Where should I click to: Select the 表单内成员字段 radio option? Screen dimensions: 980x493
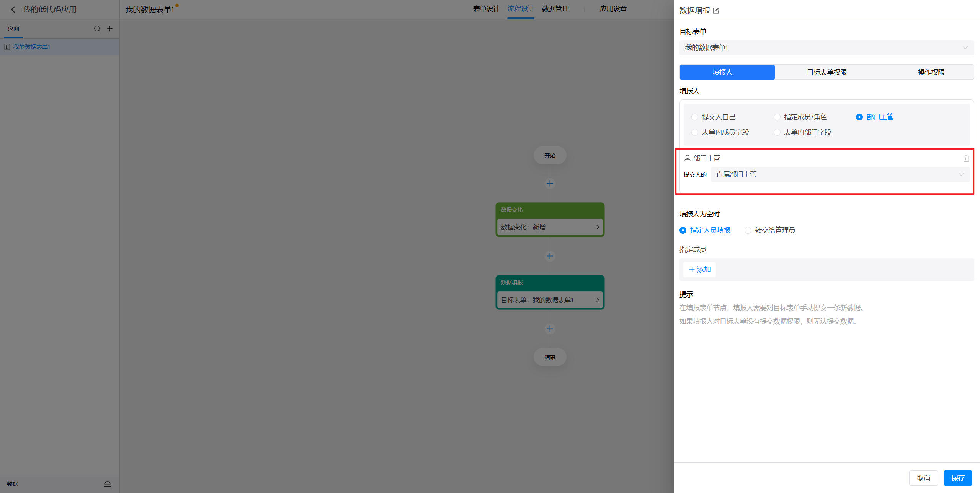click(x=695, y=132)
